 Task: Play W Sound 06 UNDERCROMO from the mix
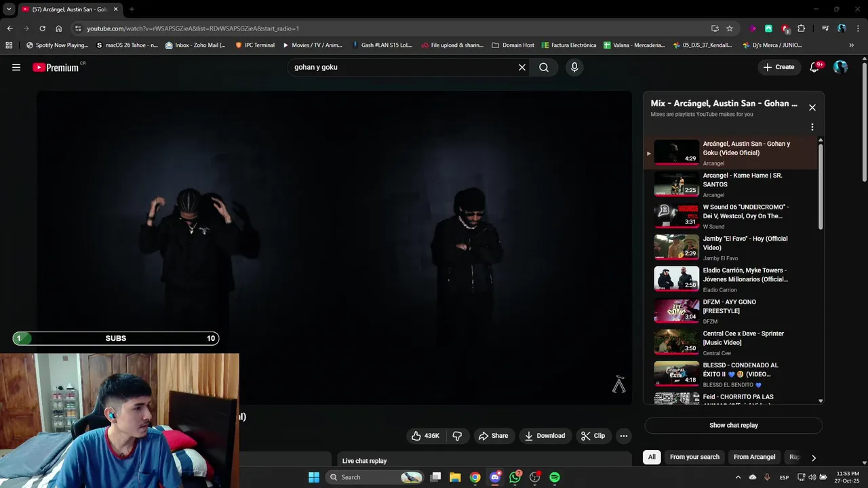click(x=731, y=216)
